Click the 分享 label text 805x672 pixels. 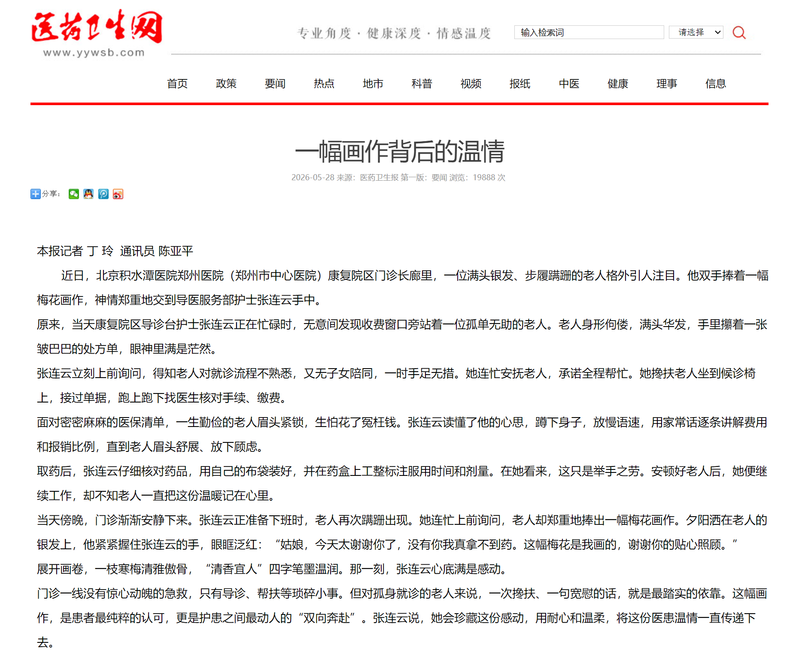click(x=51, y=194)
